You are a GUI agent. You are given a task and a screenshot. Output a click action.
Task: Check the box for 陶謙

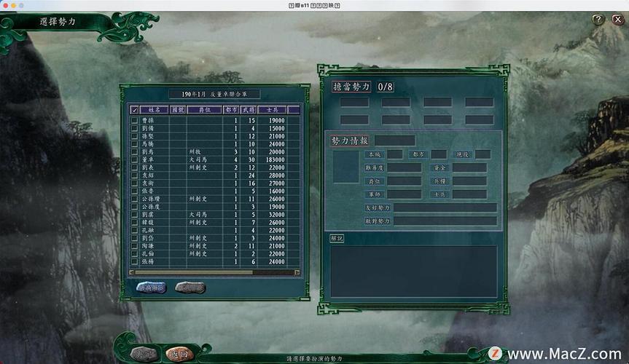click(134, 246)
